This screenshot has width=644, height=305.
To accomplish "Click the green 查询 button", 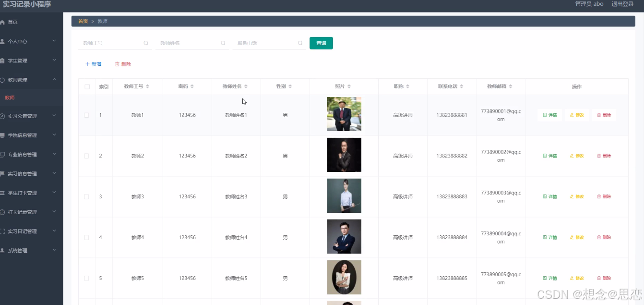I will pyautogui.click(x=321, y=43).
